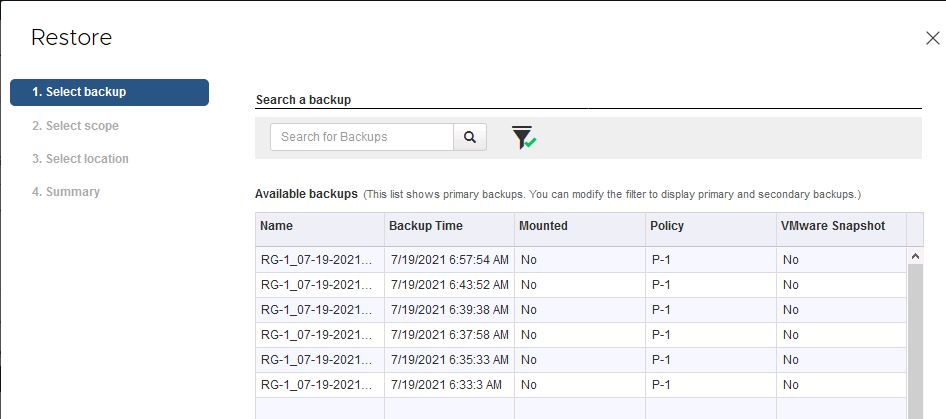This screenshot has width=946, height=419.
Task: Go to '3. Select location' step
Action: click(x=80, y=159)
